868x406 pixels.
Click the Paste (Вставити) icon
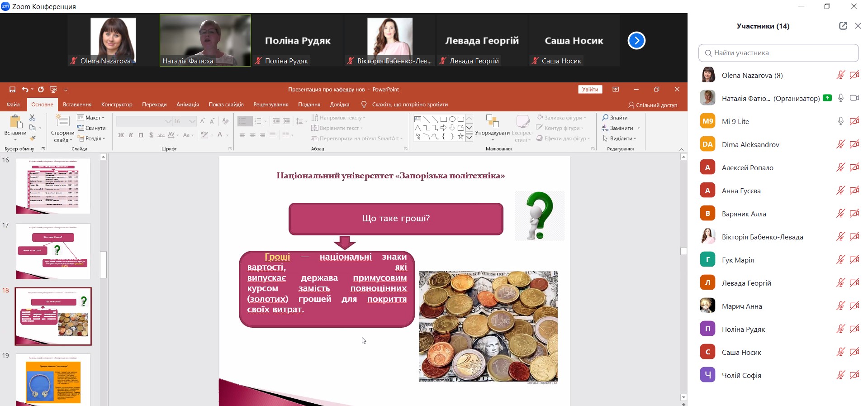(15, 122)
